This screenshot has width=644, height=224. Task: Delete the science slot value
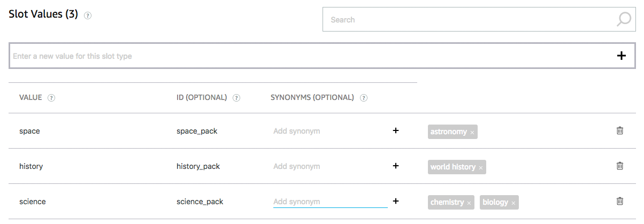(620, 201)
